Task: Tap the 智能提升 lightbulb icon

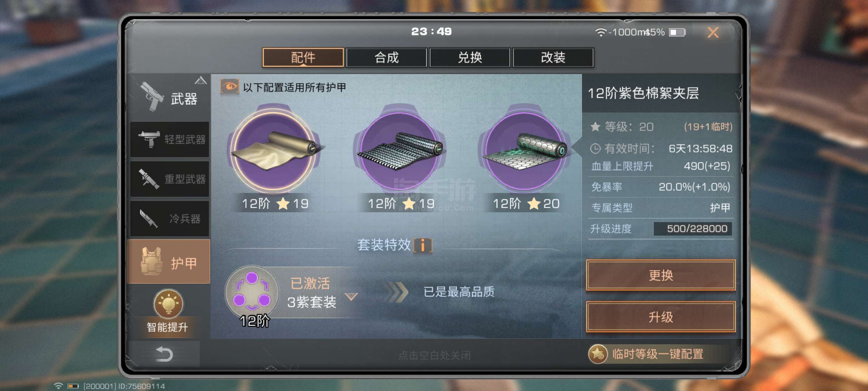Action: (x=168, y=303)
